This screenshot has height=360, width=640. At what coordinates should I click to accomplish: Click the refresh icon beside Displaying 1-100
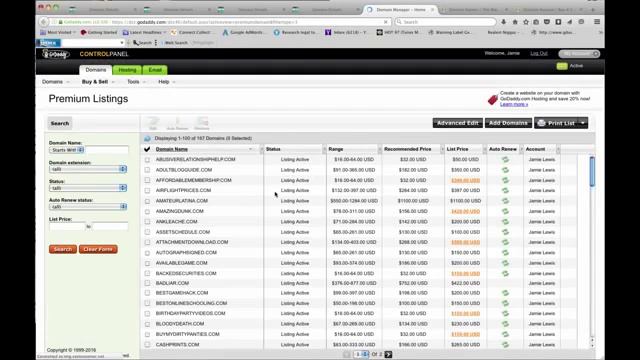pos(147,138)
